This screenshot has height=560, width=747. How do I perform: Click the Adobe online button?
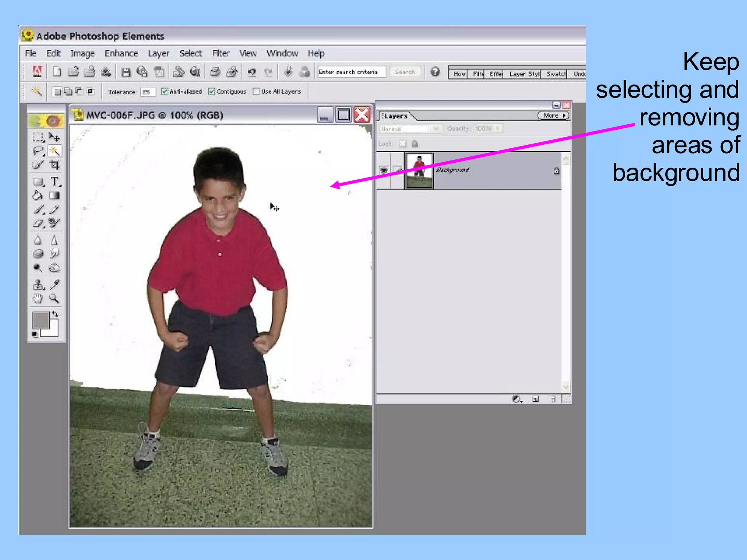pos(37,72)
